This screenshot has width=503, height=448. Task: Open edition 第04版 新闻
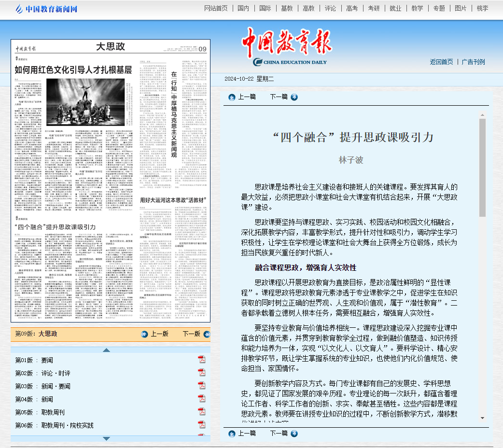tap(34, 400)
